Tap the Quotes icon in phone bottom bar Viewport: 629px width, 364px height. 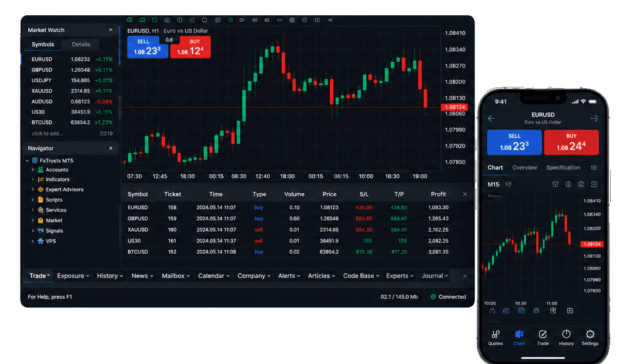[x=496, y=334]
